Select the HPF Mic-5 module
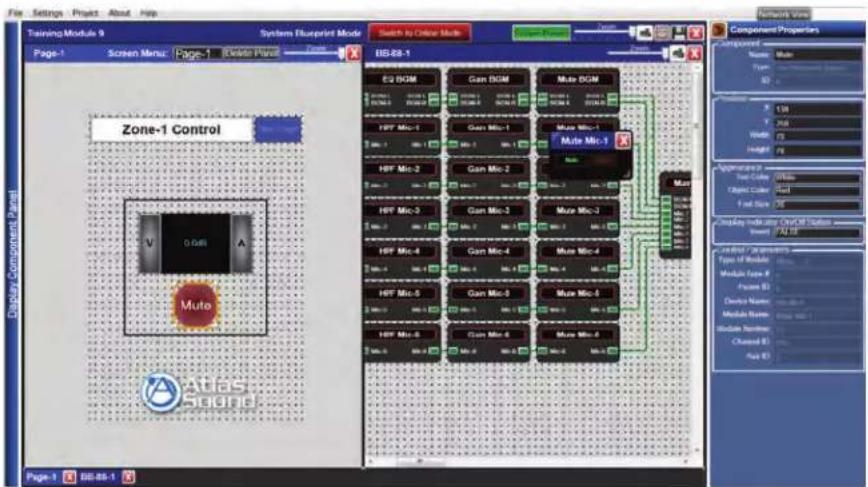 pos(402,301)
